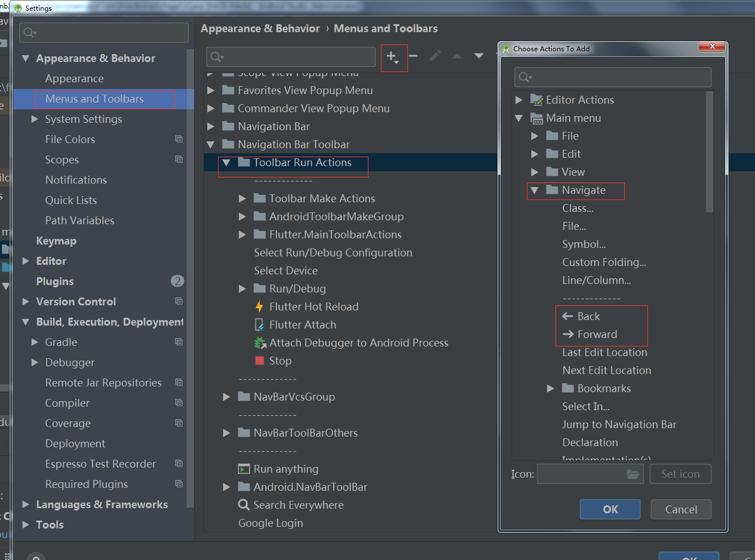Collapse the Navigate folder in the dialog
This screenshot has height=560, width=755.
[535, 191]
